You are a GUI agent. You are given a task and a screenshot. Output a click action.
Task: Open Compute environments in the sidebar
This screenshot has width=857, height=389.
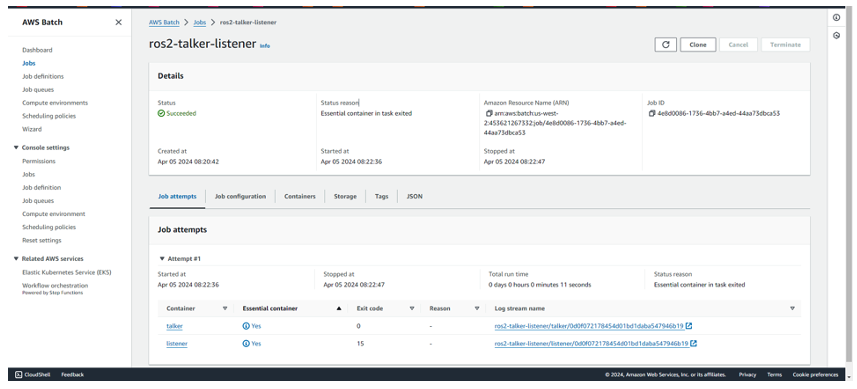[55, 103]
